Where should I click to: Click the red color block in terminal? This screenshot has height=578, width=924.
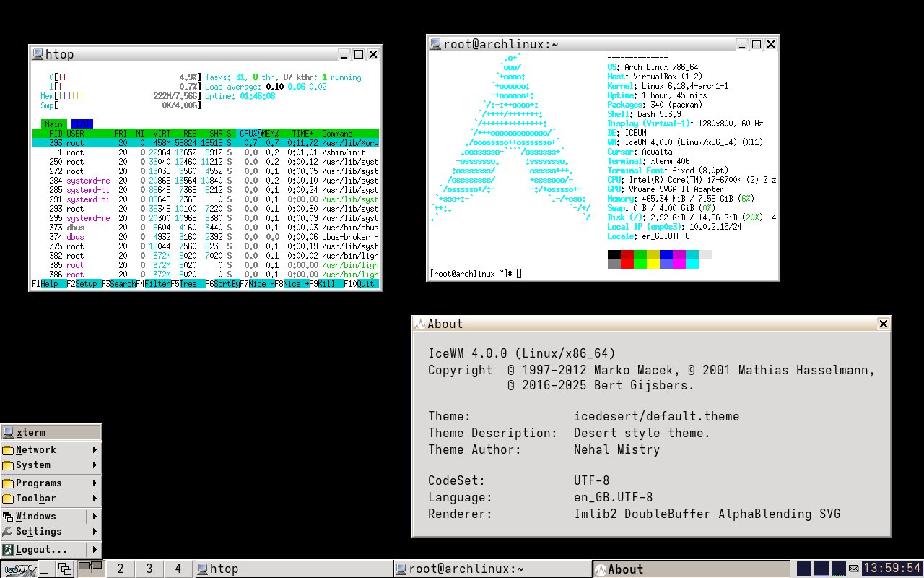click(627, 254)
